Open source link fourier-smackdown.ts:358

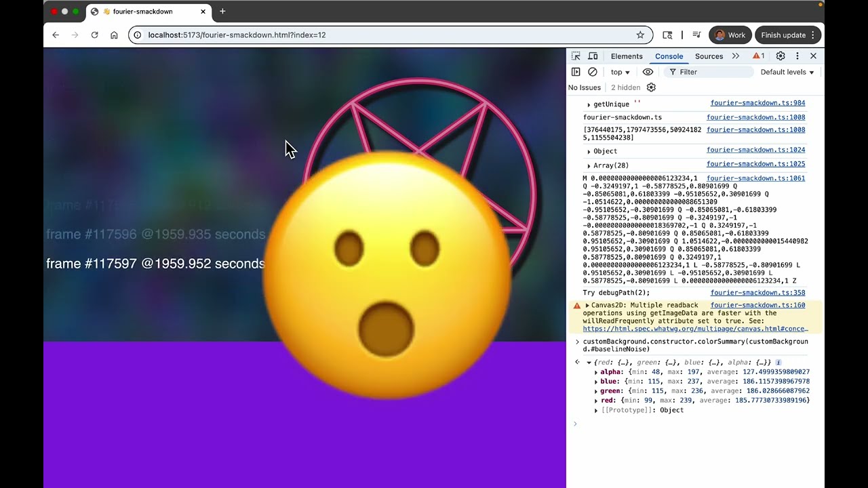757,293
